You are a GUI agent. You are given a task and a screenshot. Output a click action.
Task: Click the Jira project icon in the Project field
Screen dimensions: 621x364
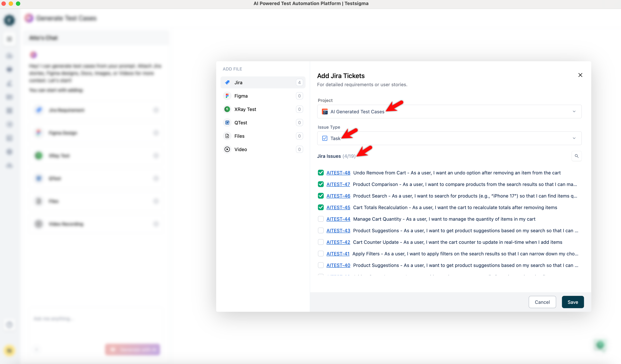pyautogui.click(x=325, y=112)
